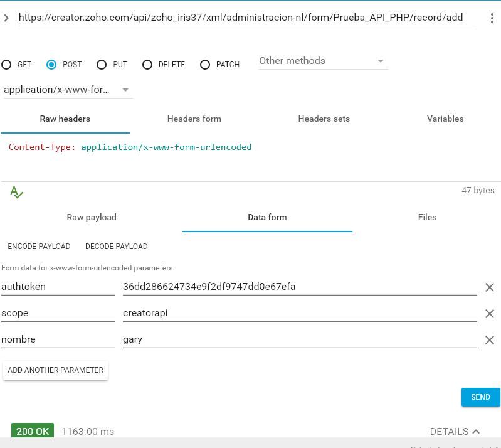501x448 pixels.
Task: Click the 200 OK status badge
Action: coord(33,430)
